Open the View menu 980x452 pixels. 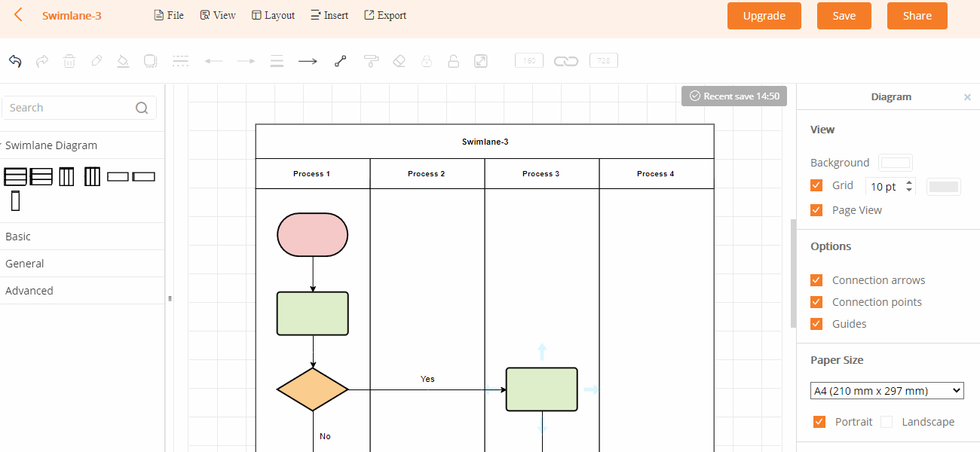218,15
